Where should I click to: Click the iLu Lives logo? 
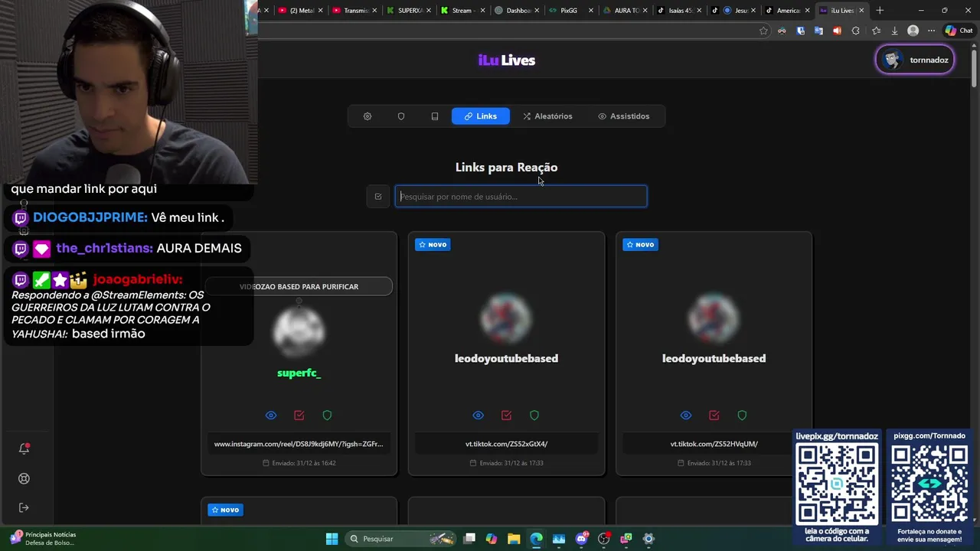tap(507, 60)
